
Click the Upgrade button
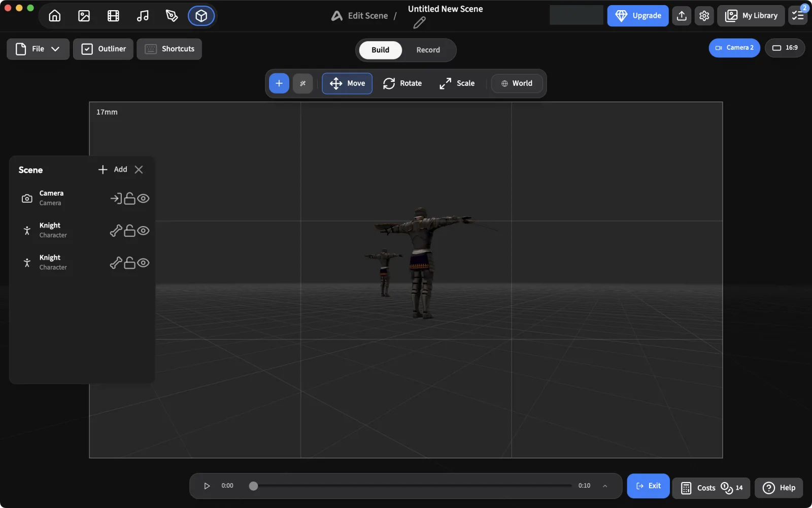pyautogui.click(x=638, y=16)
